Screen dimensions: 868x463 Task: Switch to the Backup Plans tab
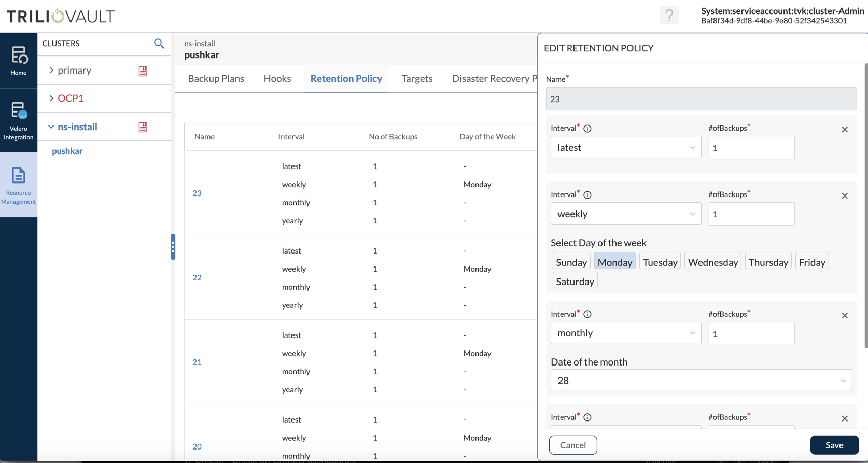tap(216, 78)
